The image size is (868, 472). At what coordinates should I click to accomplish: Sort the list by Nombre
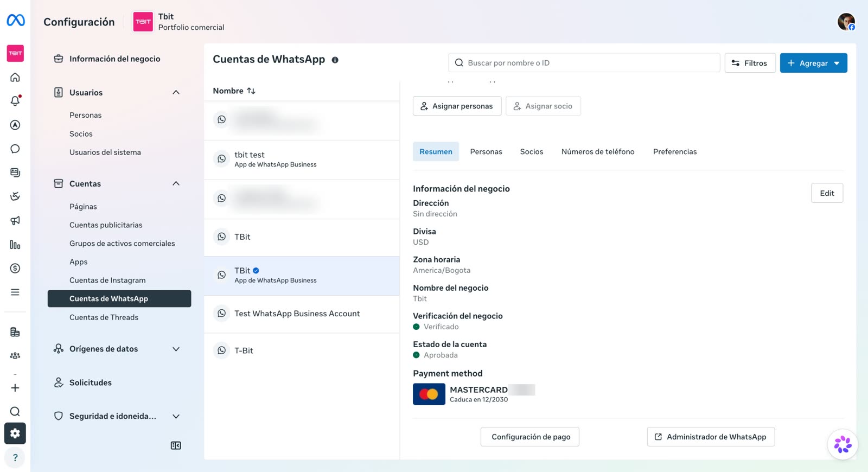pyautogui.click(x=234, y=91)
